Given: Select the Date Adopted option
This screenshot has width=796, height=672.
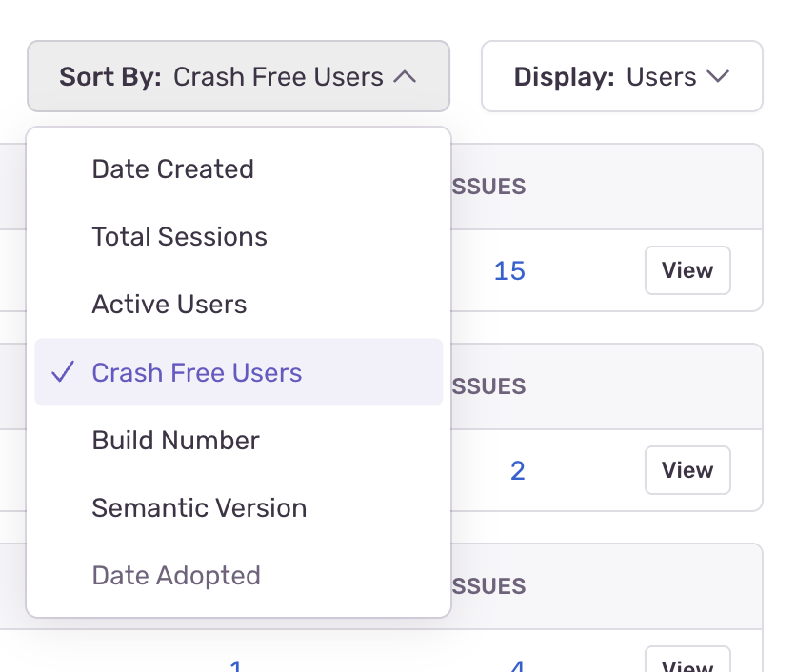Looking at the screenshot, I should click(x=176, y=575).
